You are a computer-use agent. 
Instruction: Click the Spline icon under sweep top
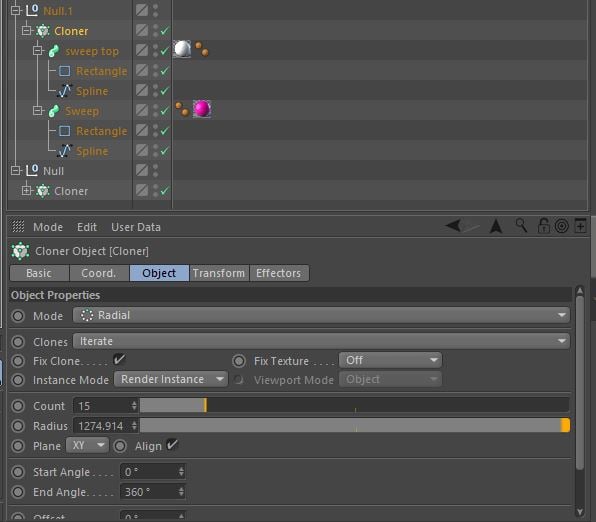(65, 91)
